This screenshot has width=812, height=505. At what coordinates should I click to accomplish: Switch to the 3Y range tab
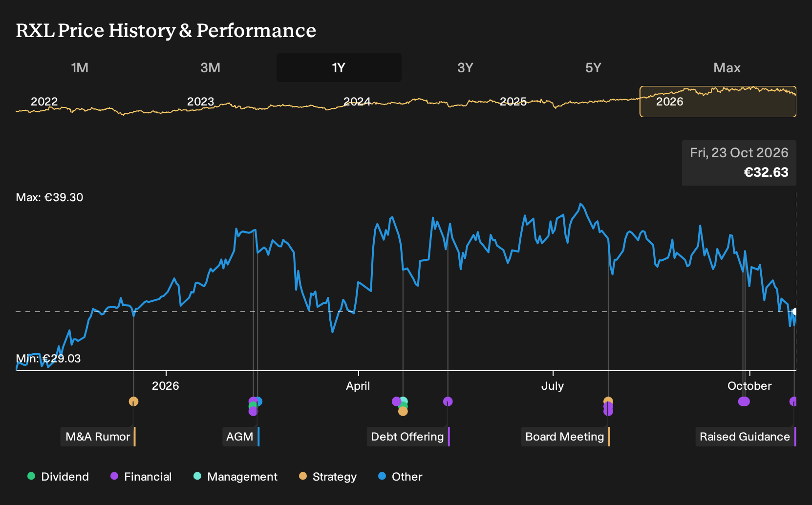465,67
